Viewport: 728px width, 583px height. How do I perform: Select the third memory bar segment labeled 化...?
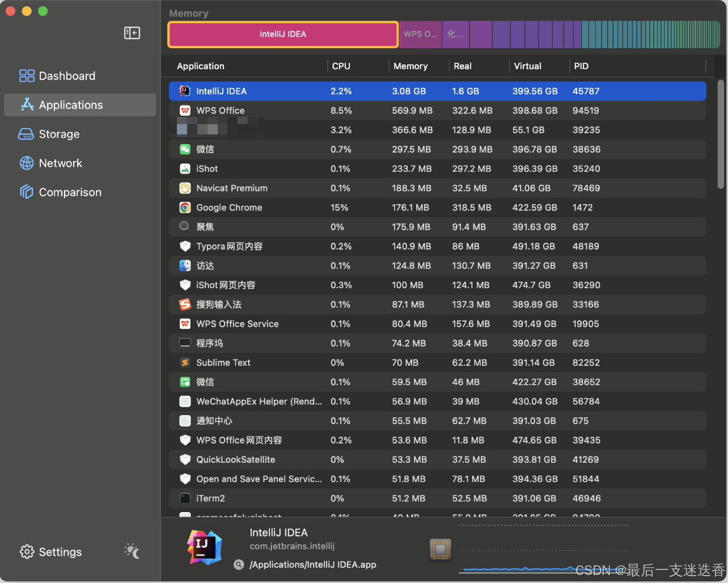point(455,35)
